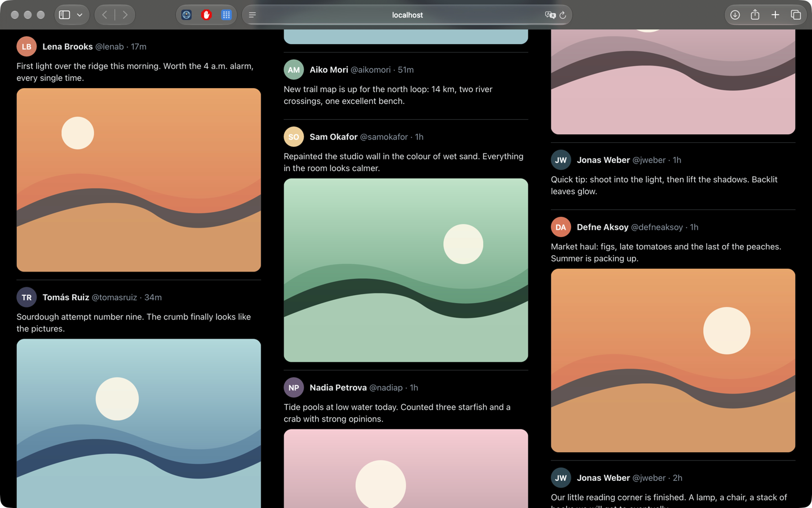This screenshot has width=812, height=508.
Task: Click Lena Brooks's LB avatar
Action: (x=27, y=47)
